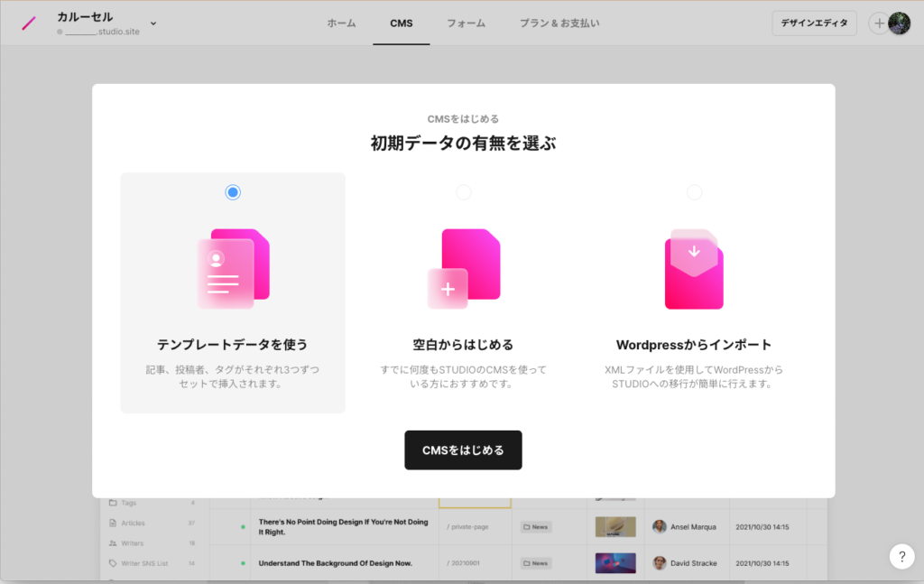The height and width of the screenshot is (584, 924).
Task: Click Tags in the background sidebar
Action: [128, 503]
